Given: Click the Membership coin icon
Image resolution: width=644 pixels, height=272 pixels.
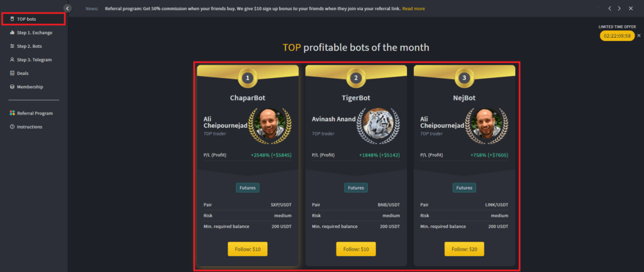Looking at the screenshot, I should (x=13, y=87).
